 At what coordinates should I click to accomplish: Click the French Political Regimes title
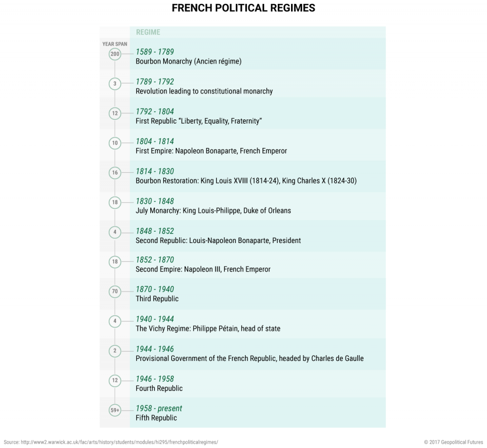243,9
